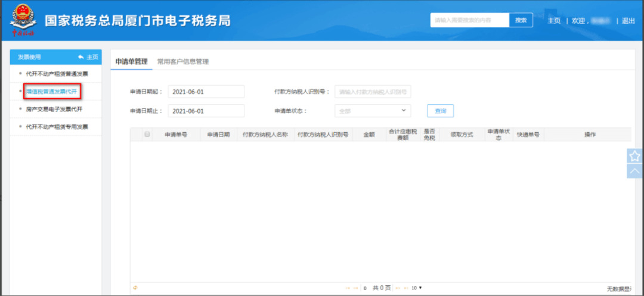
Task: Open 增值税普通发票代开 in the sidebar
Action: (51, 92)
